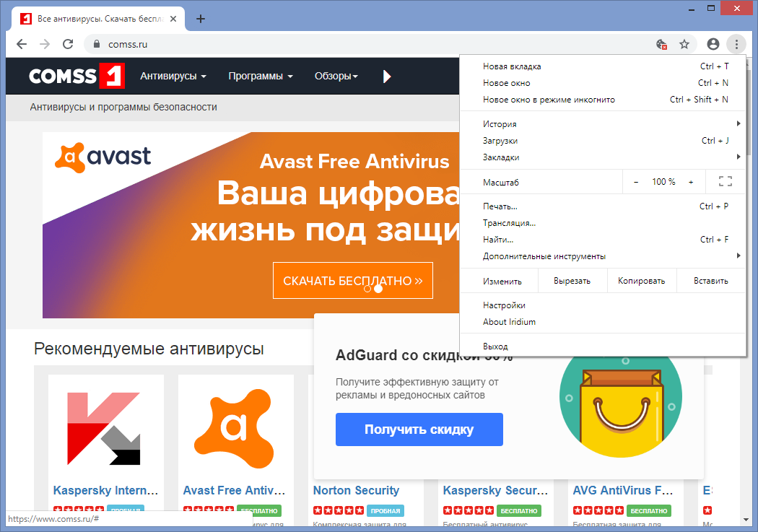Decrease zoom with the minus button
Viewport: 758px width, 532px height.
[x=636, y=182]
